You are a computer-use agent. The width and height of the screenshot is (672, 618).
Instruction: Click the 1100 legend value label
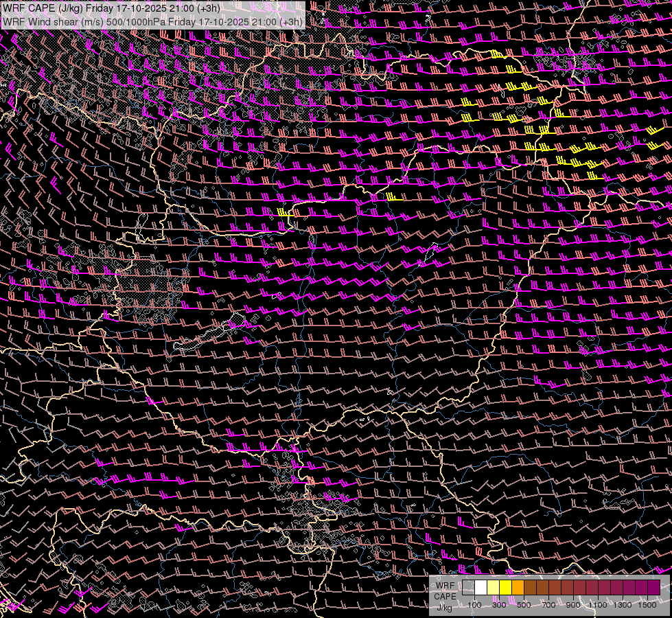point(598,605)
